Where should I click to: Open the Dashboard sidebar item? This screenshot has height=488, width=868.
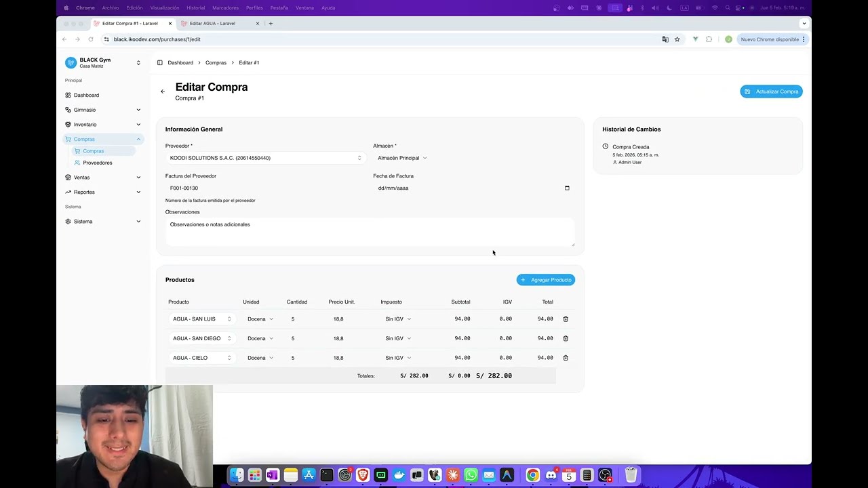[103, 95]
